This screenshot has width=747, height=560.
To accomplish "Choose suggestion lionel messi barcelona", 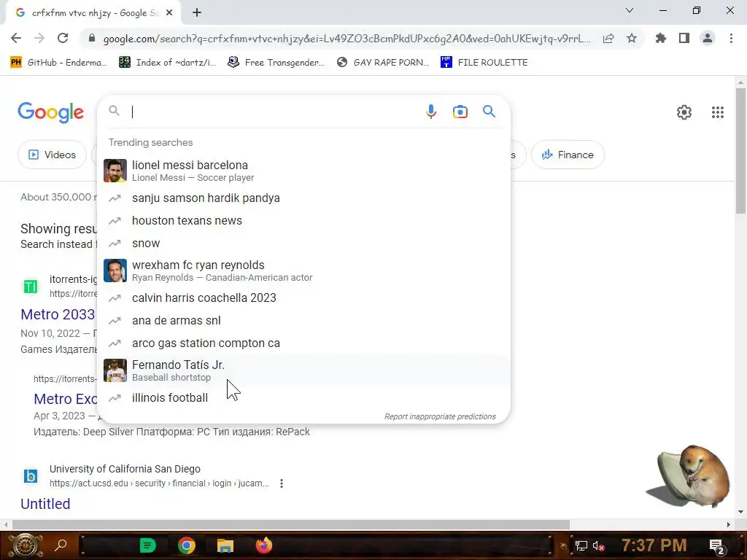I will [303, 171].
